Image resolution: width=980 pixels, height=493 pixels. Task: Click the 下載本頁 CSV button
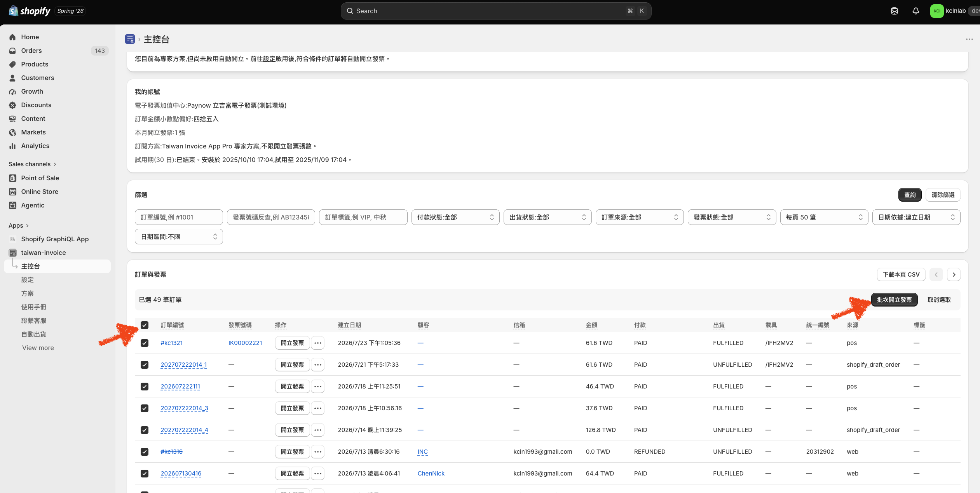[901, 275]
